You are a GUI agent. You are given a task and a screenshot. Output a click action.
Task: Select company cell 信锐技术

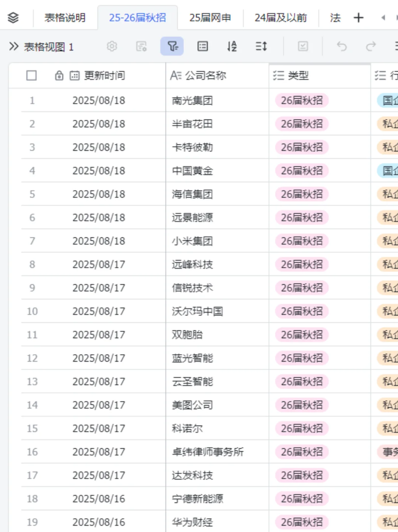pyautogui.click(x=217, y=288)
